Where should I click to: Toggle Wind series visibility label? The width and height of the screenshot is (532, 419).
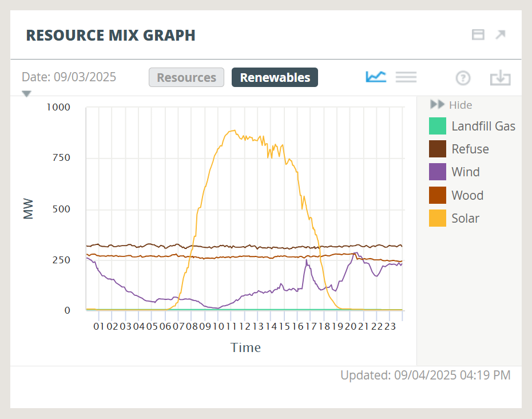(465, 172)
